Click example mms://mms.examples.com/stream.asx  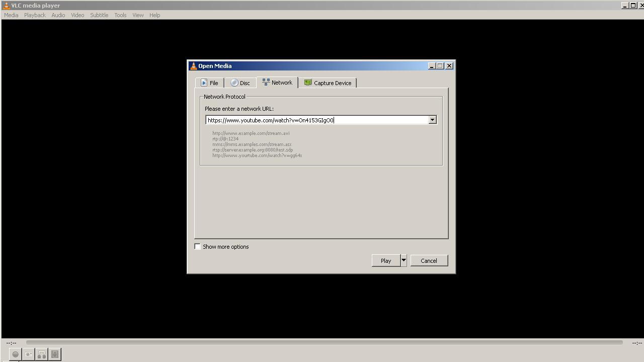pos(252,144)
